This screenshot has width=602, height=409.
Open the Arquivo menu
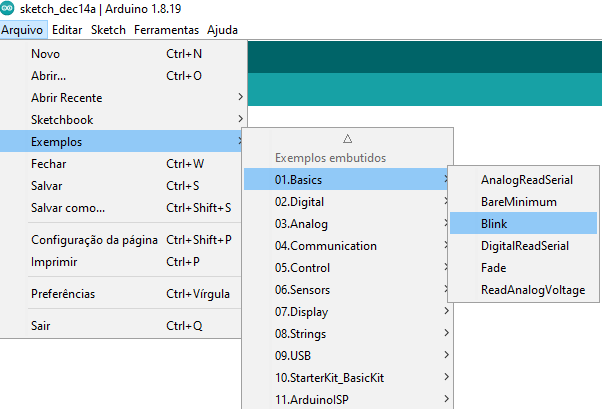pyautogui.click(x=23, y=30)
